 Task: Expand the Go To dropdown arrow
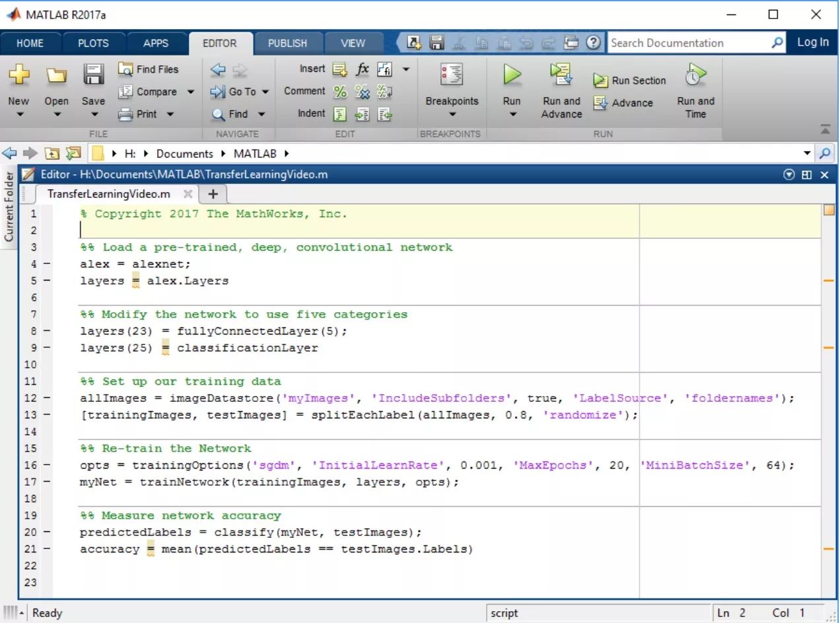coord(265,92)
